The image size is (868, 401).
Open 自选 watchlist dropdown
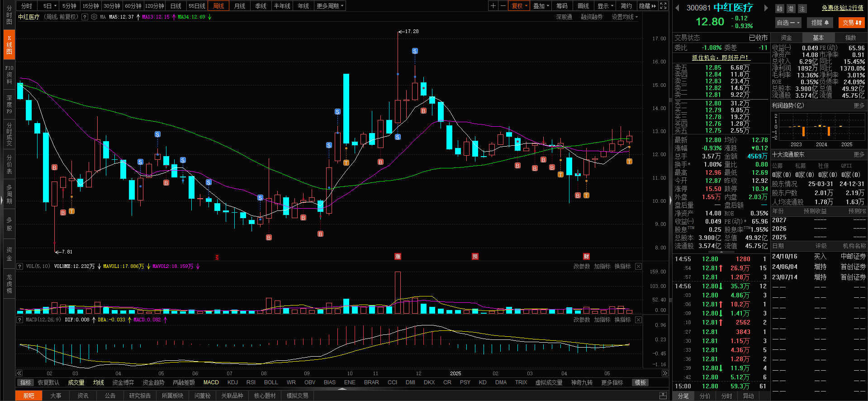788,23
